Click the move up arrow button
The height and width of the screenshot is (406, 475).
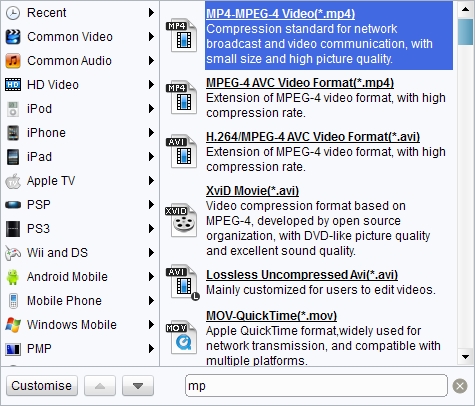(100, 386)
